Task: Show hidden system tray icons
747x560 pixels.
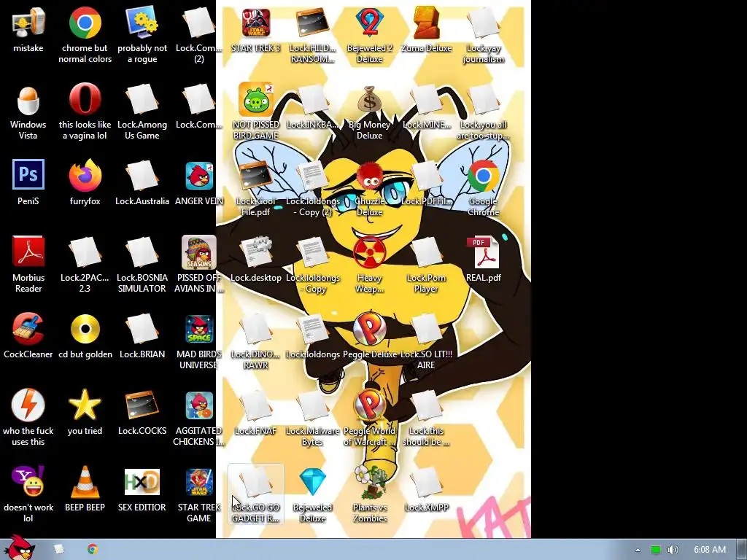Action: pyautogui.click(x=638, y=550)
